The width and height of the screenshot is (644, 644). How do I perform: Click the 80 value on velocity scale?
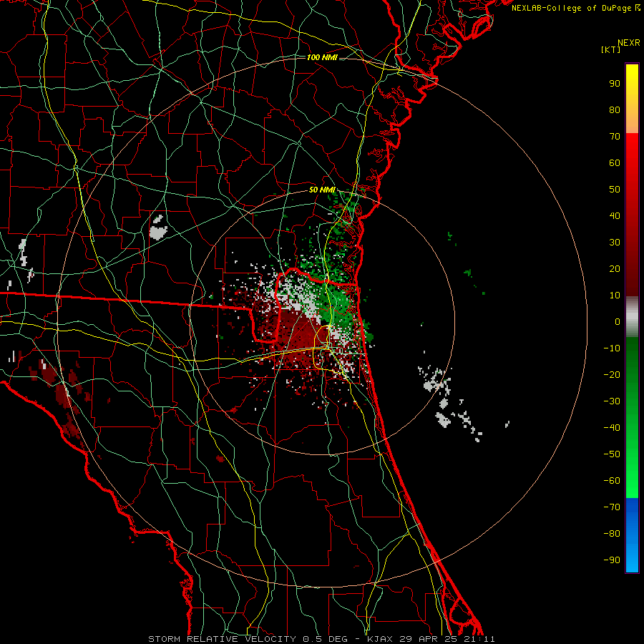[x=615, y=110]
